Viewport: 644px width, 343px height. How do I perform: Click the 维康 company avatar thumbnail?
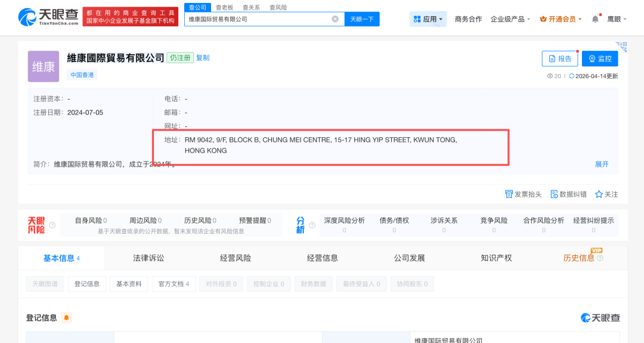point(44,66)
